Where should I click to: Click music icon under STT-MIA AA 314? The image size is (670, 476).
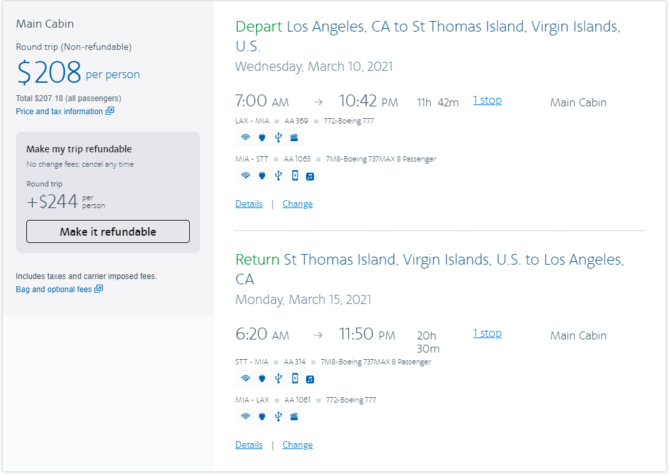pos(310,379)
